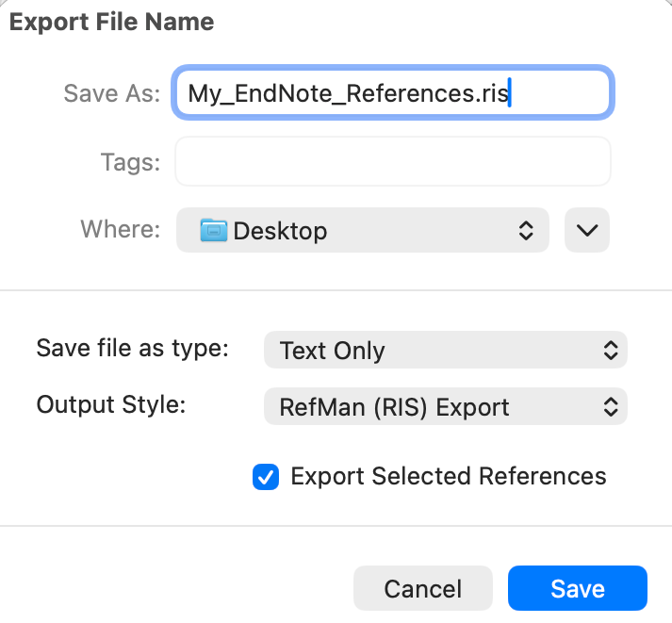Focus the Tags input field
This screenshot has width=672, height=623.
coord(393,162)
